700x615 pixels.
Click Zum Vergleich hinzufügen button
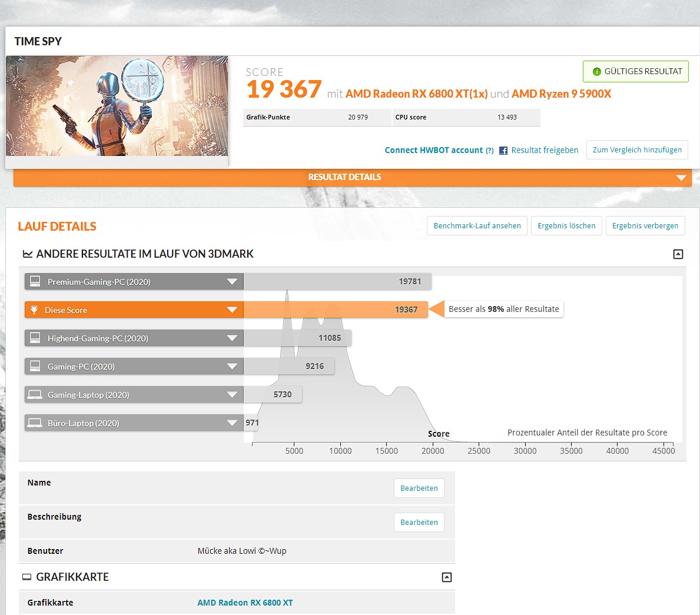pyautogui.click(x=637, y=150)
